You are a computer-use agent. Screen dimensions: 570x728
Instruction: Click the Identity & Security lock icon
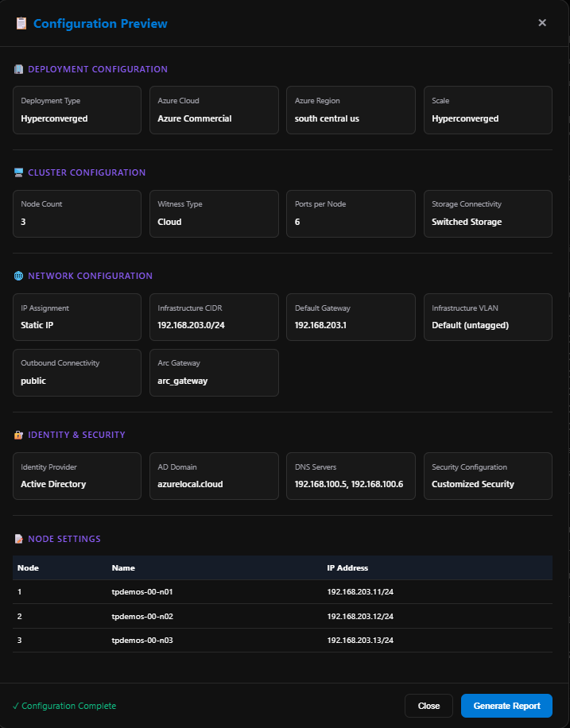18,436
